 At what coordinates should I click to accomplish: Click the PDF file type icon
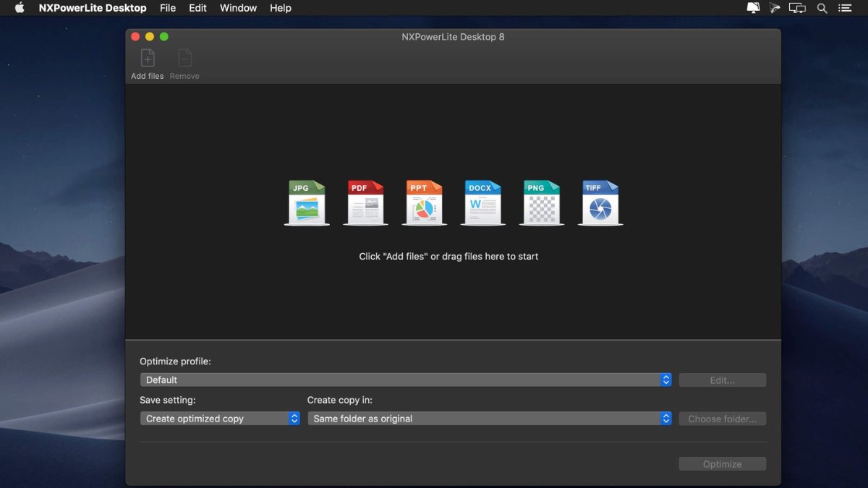pyautogui.click(x=365, y=202)
